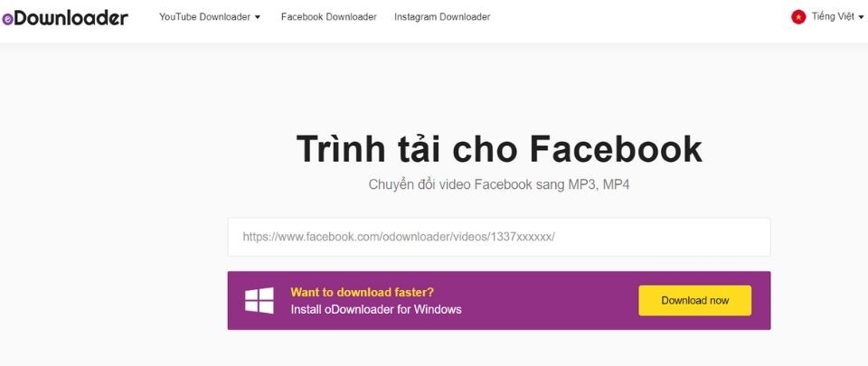Click the 'Trình tải cho Facebook' heading
Screen dimensions: 868x366
pyautogui.click(x=499, y=149)
